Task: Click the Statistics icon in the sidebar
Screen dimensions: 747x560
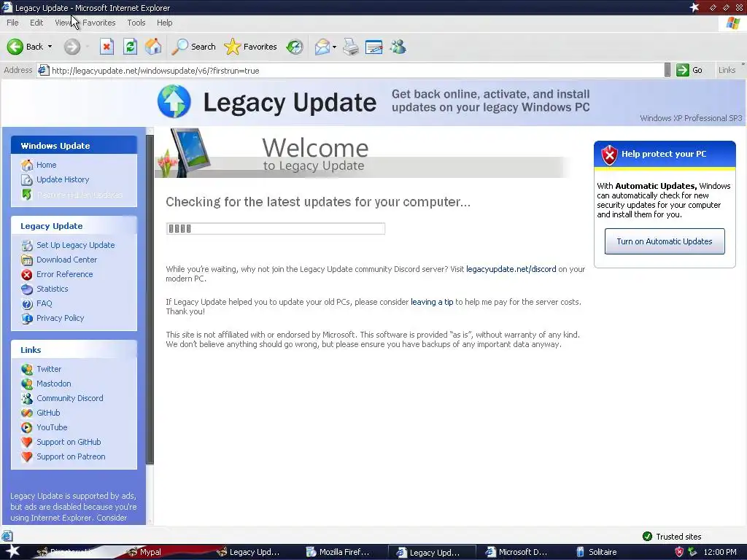Action: coord(27,289)
